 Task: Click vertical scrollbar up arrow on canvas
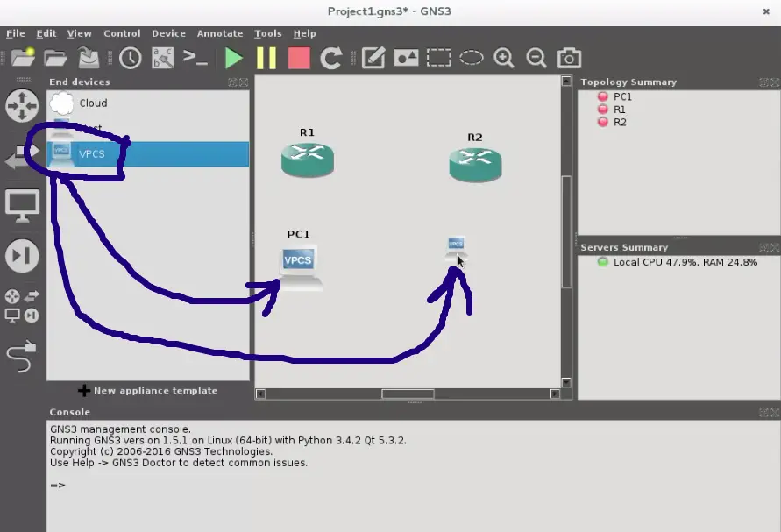[x=566, y=82]
